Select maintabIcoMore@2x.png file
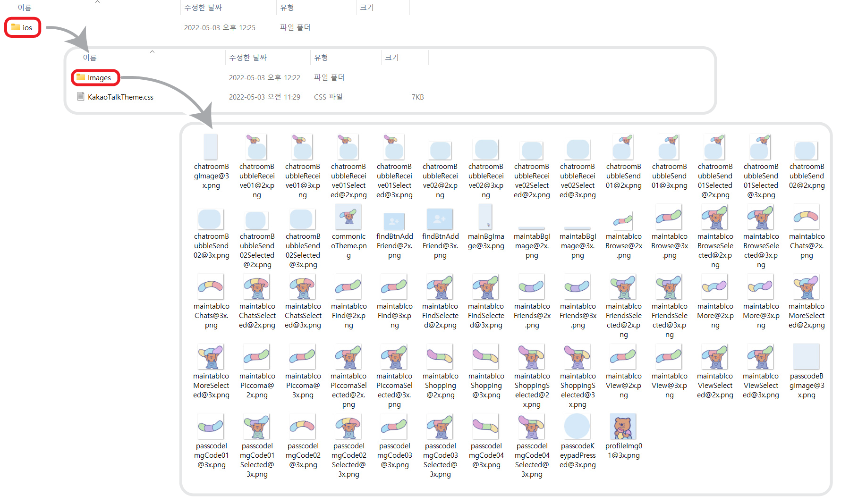 coord(715,302)
